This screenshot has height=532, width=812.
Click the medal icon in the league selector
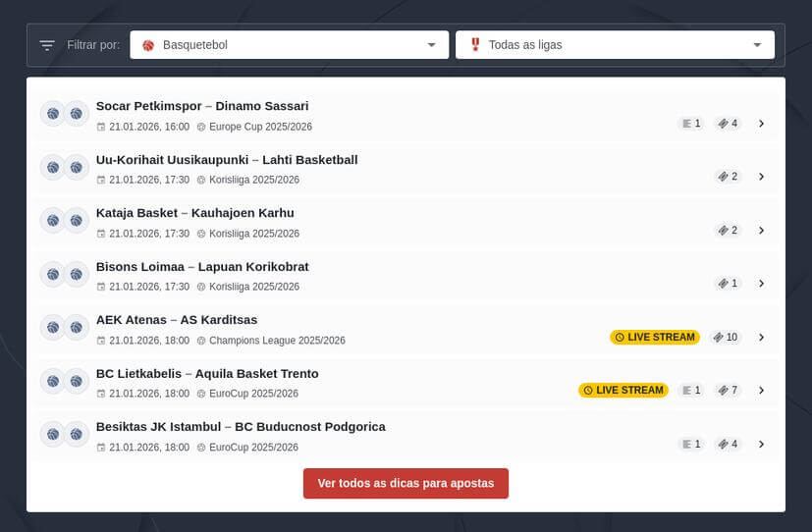tap(475, 45)
